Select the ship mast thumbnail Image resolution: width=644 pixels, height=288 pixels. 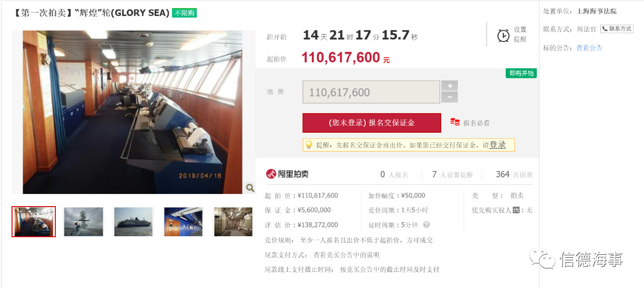[84, 222]
